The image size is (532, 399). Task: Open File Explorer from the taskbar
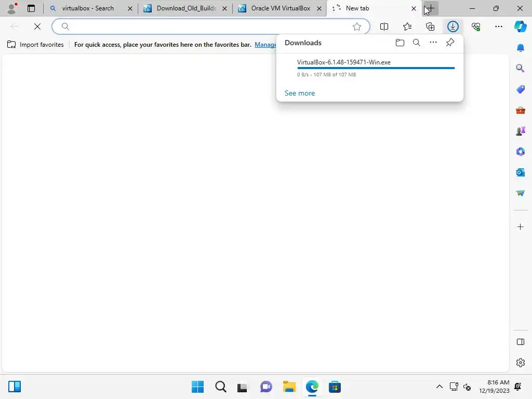[x=289, y=387]
